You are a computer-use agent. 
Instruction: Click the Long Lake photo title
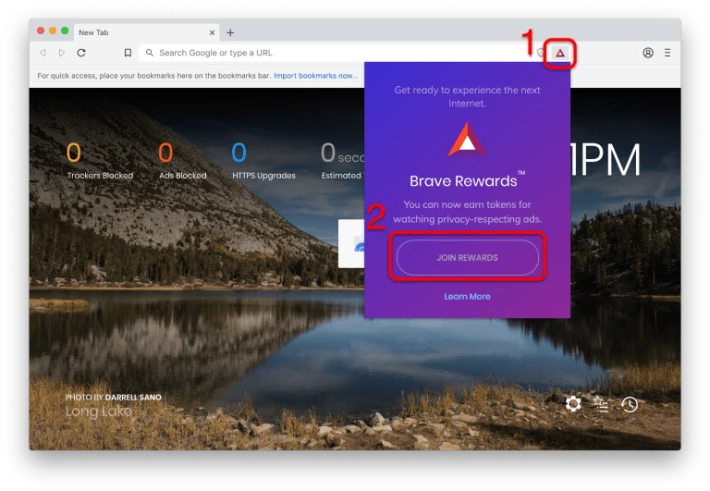pos(99,411)
